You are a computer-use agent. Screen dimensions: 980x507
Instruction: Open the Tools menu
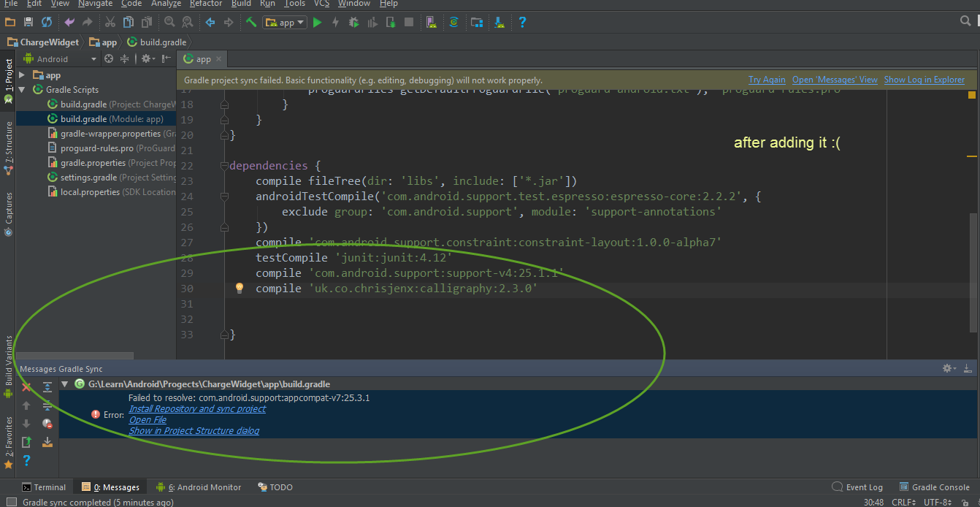point(294,4)
